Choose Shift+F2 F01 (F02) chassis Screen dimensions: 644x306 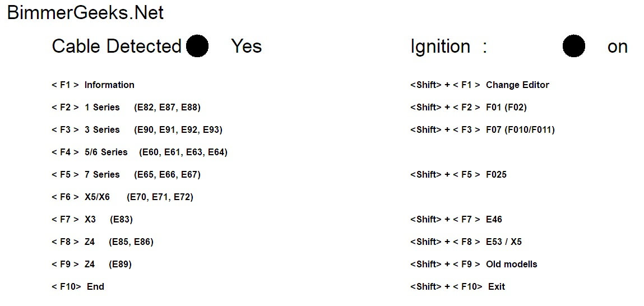[468, 108]
